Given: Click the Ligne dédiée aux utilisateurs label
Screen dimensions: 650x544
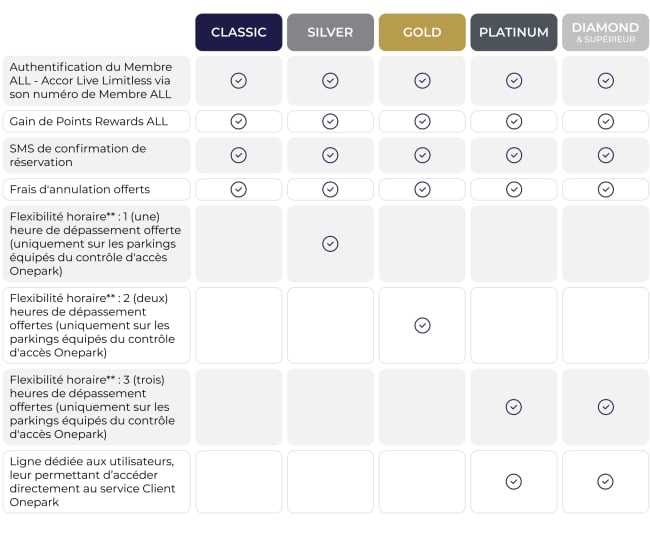Looking at the screenshot, I should [92, 481].
